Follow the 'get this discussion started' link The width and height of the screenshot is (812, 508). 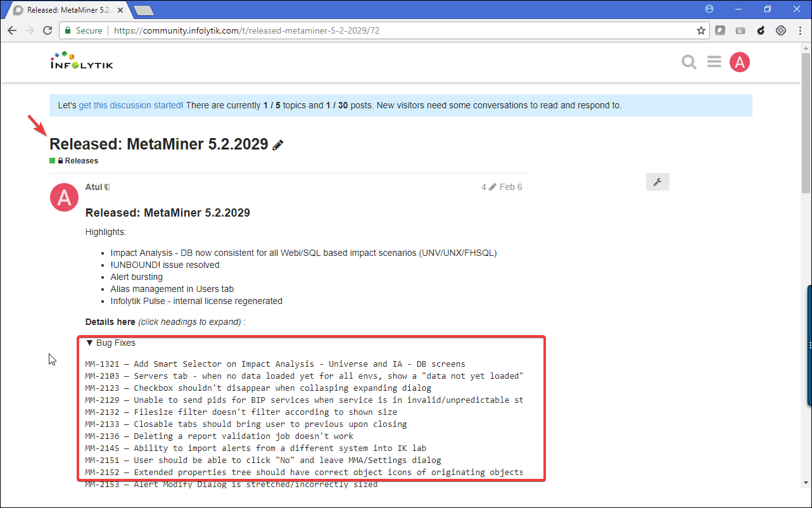pyautogui.click(x=131, y=105)
